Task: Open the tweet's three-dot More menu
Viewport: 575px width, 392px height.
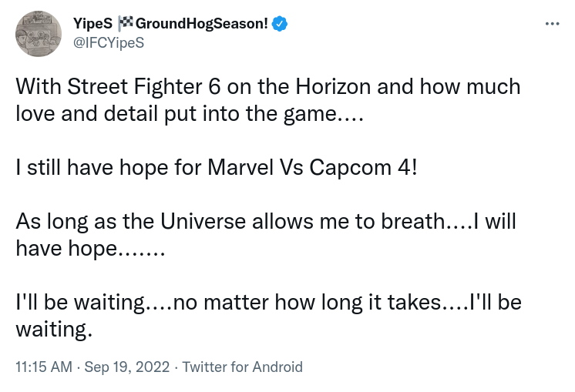Action: tap(552, 24)
